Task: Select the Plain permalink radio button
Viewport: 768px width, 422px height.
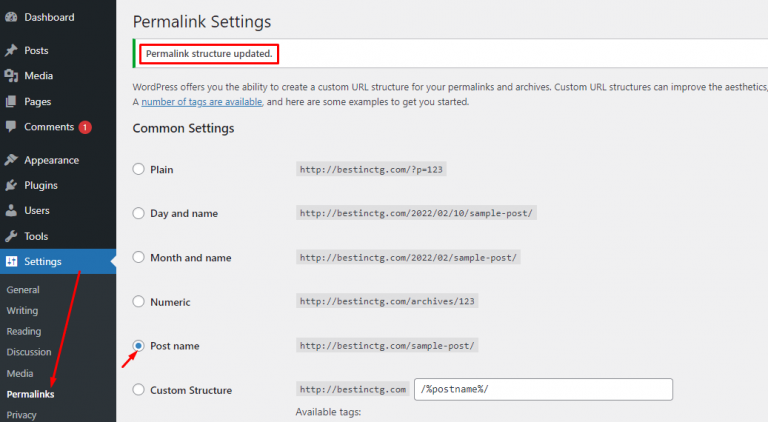Action: (139, 169)
